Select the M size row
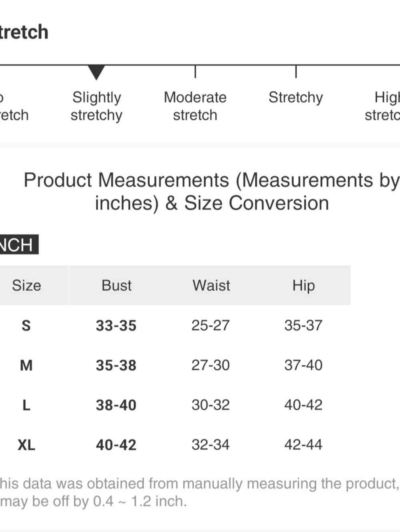 click(175, 365)
